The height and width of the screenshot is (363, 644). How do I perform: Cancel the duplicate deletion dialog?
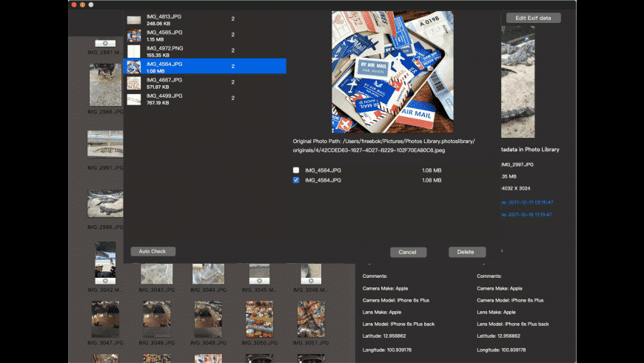click(x=408, y=252)
